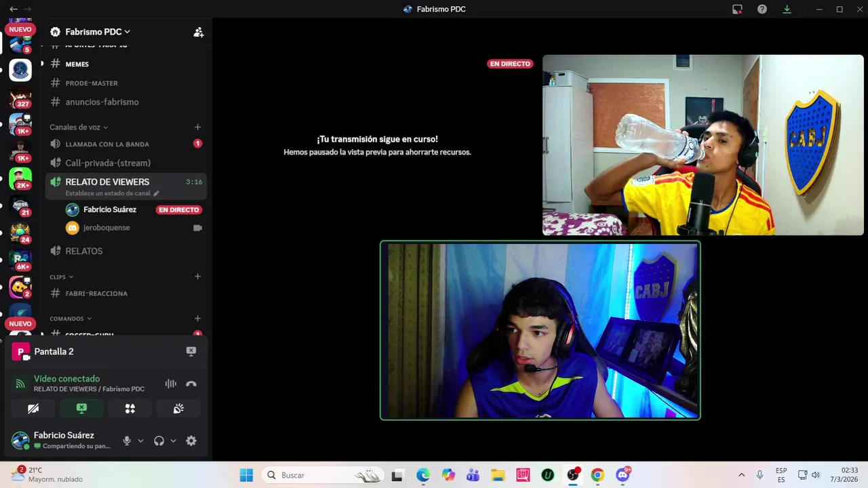Click Establece un estado de canal
This screenshot has width=868, height=488.
(x=108, y=193)
